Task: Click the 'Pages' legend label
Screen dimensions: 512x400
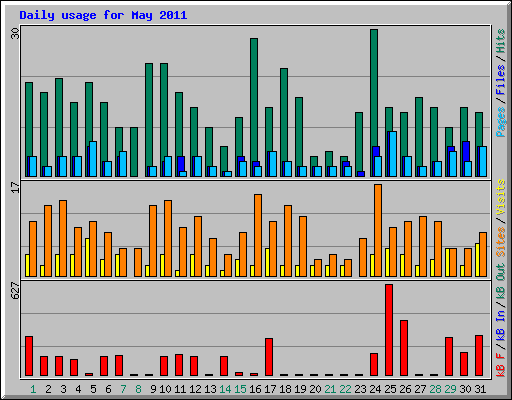Action: point(501,122)
